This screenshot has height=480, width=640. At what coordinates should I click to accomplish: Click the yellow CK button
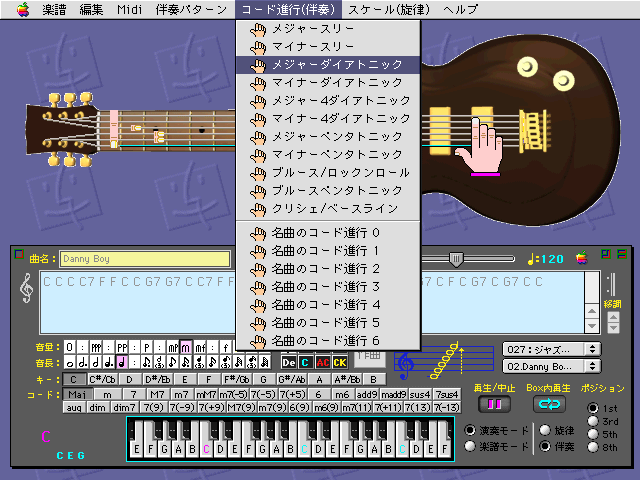340,362
